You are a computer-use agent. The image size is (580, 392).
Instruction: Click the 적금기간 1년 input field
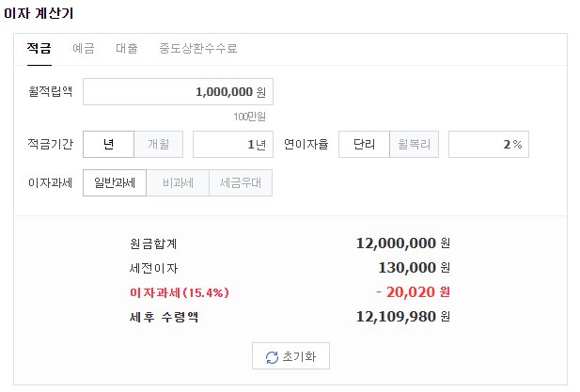click(x=233, y=144)
